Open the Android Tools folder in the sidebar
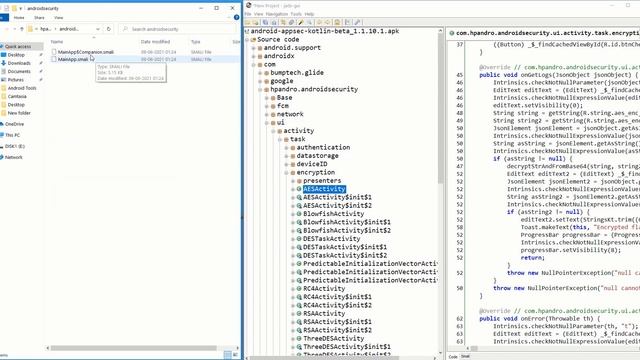Screen dimensions: 640x360 22,88
